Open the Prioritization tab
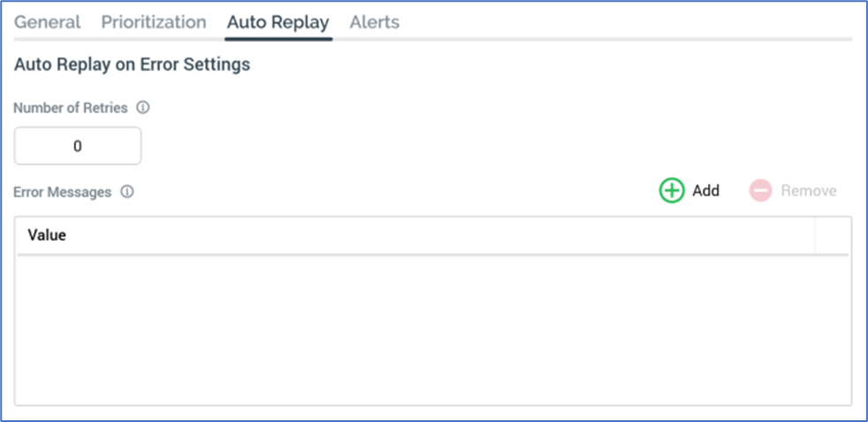Image resolution: width=868 pixels, height=422 pixels. tap(154, 22)
